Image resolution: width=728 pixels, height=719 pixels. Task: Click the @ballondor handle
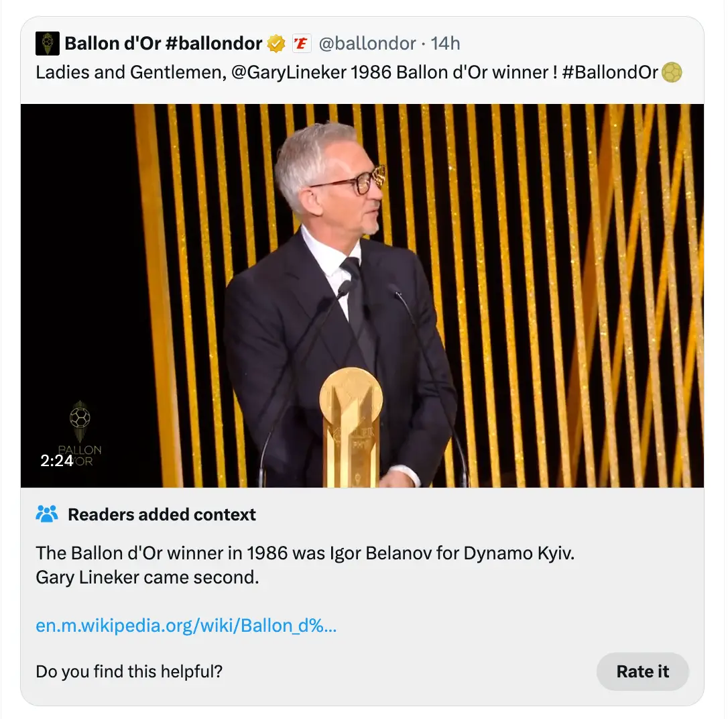tap(368, 43)
